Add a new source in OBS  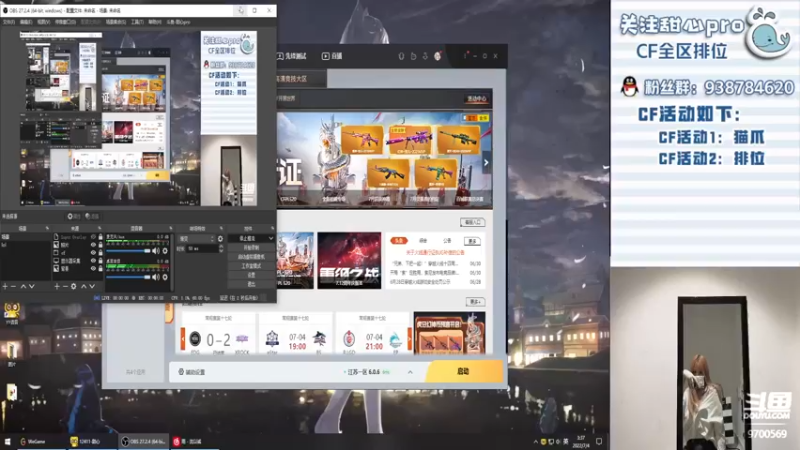(57, 287)
